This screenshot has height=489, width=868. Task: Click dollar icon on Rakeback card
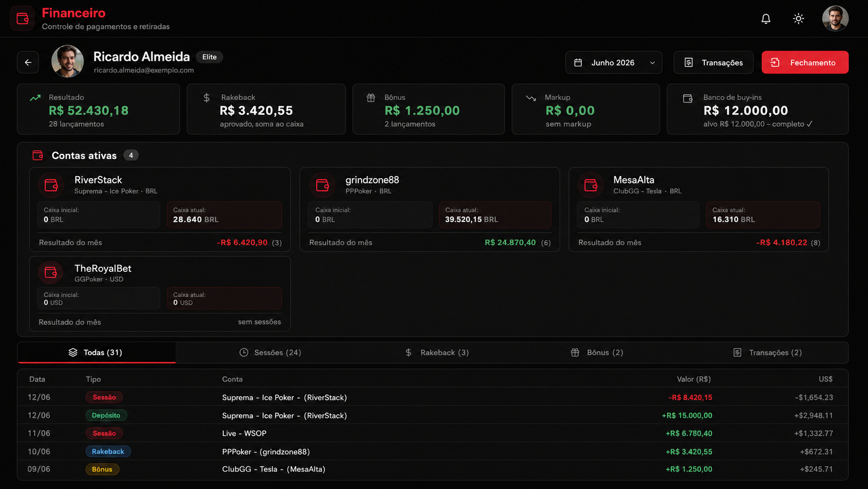point(207,98)
